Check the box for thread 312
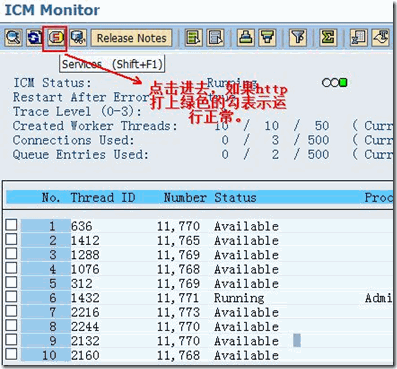The height and width of the screenshot is (369, 397). tap(11, 282)
